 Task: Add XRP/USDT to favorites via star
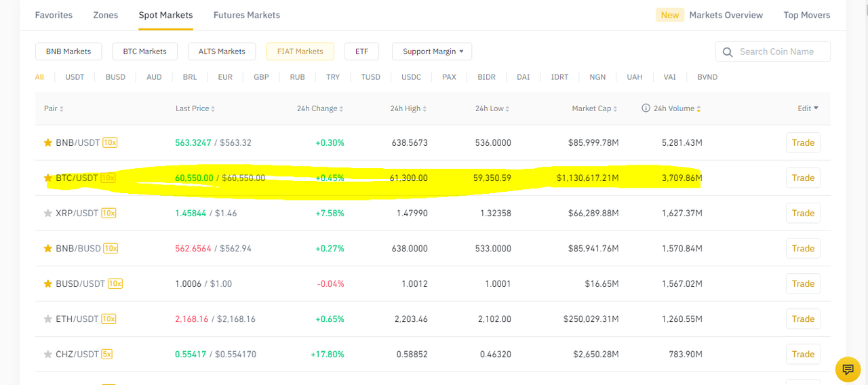click(47, 214)
